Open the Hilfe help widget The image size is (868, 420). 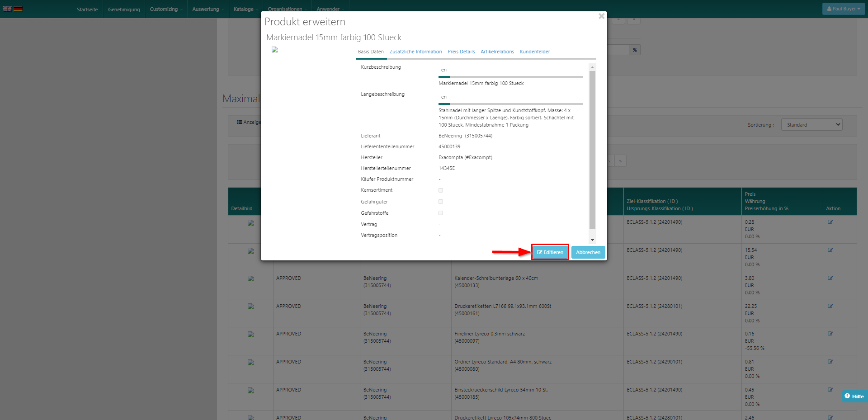[854, 396]
